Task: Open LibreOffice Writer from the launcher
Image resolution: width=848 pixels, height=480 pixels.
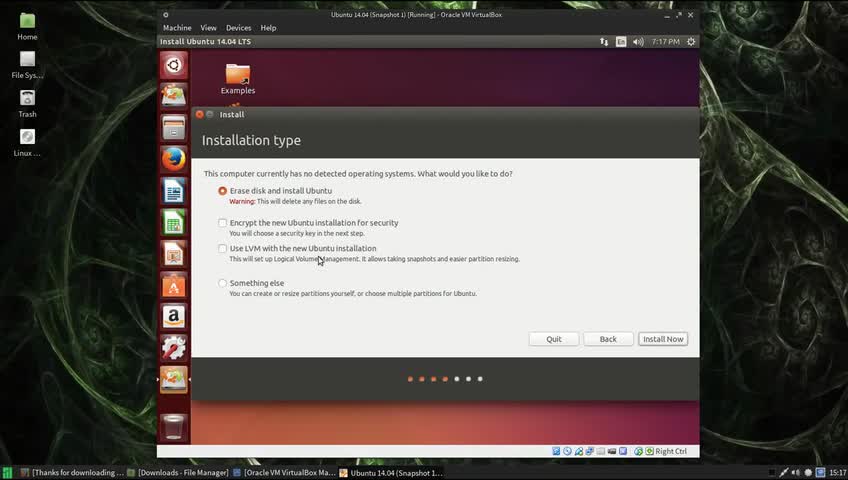Action: pyautogui.click(x=174, y=191)
